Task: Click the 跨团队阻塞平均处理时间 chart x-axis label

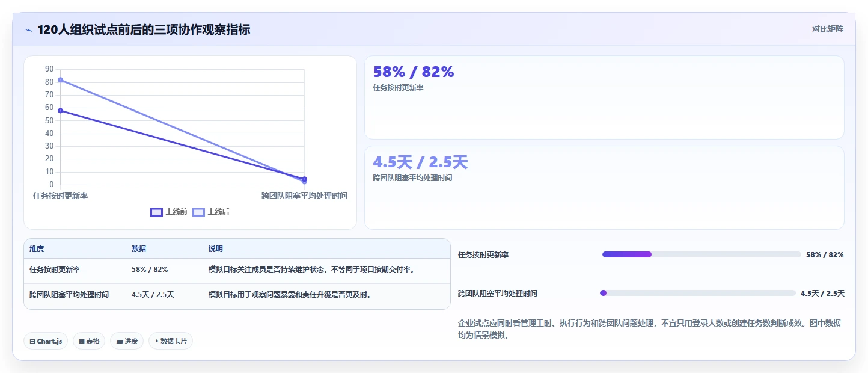Action: (304, 196)
